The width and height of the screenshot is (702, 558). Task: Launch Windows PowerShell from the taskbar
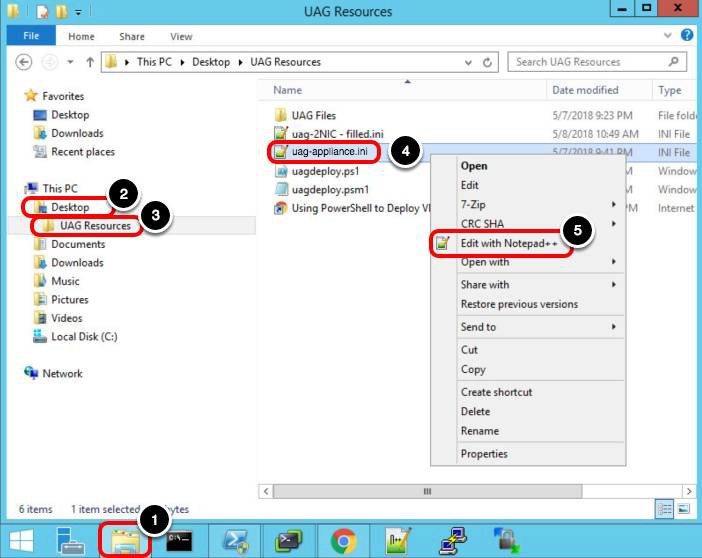(236, 541)
